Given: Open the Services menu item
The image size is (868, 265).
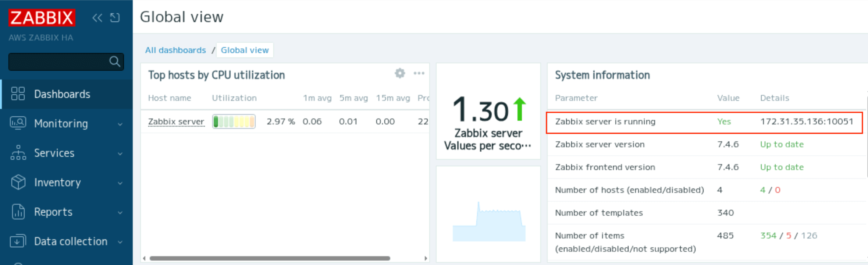Looking at the screenshot, I should (x=54, y=153).
